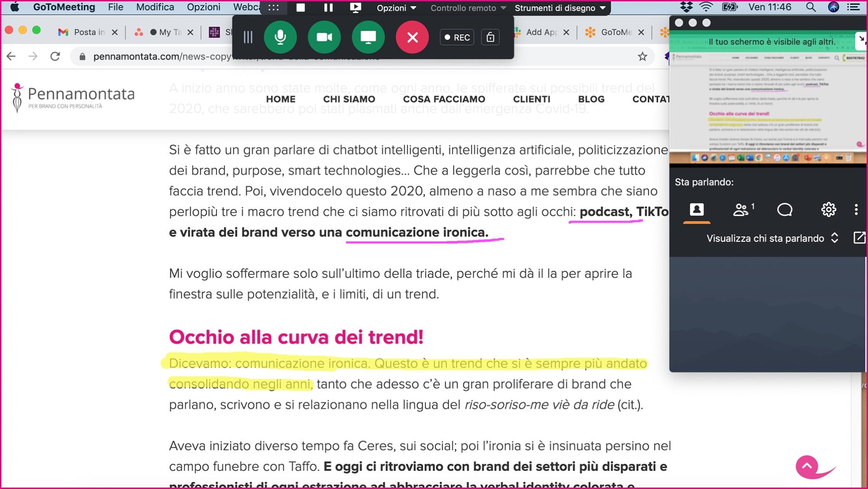The height and width of the screenshot is (489, 868).
Task: Start the webcam in GoToMeeting controls
Action: tap(324, 37)
